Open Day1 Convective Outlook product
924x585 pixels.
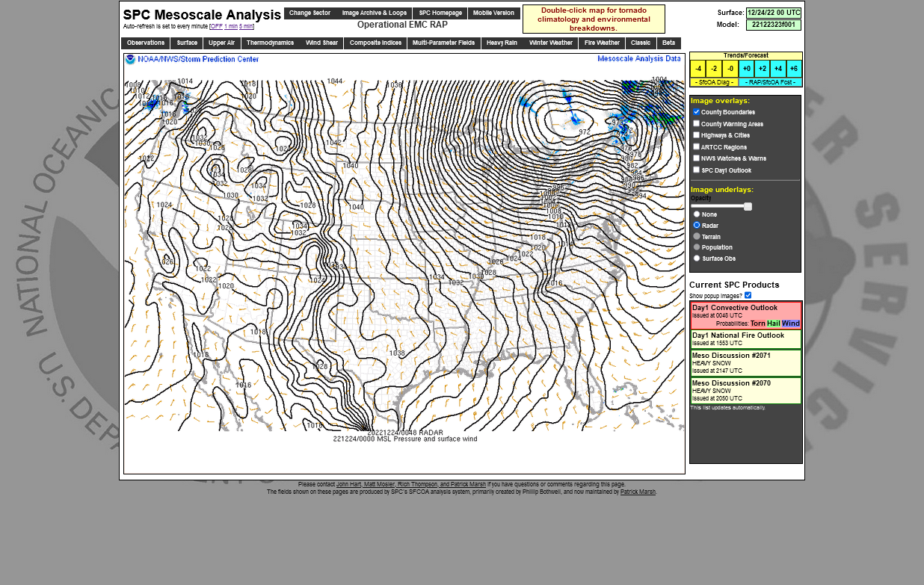point(735,308)
